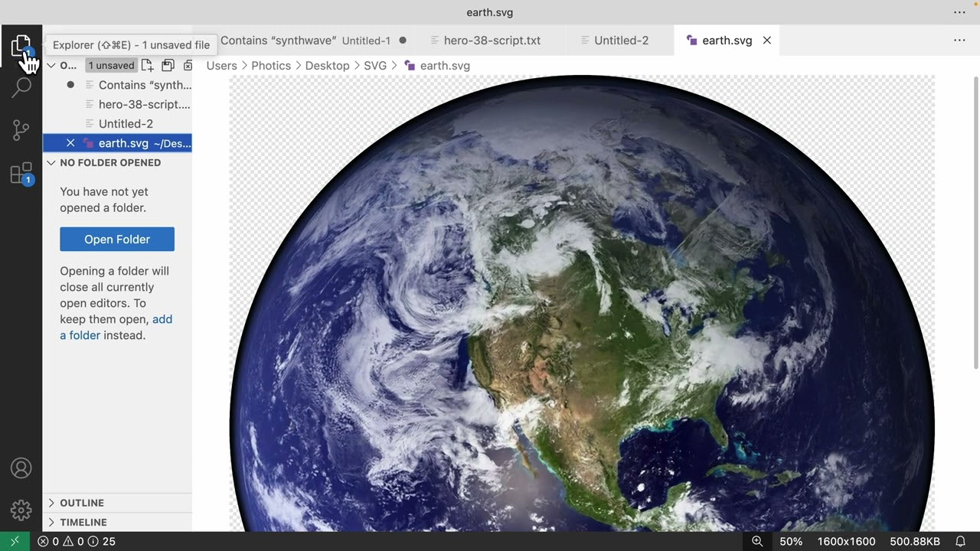Select Untitled-2 in Open Editors list

[117, 123]
